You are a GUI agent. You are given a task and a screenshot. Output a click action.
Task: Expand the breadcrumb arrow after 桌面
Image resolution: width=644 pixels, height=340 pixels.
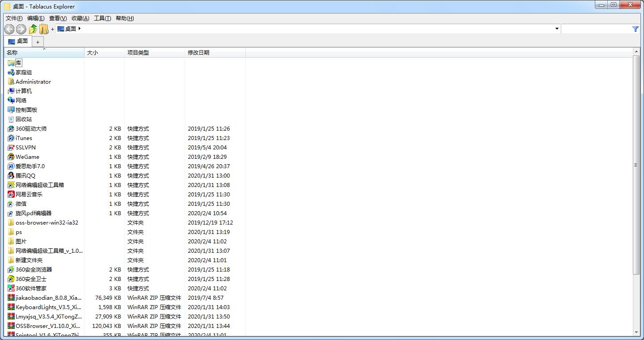tap(80, 29)
